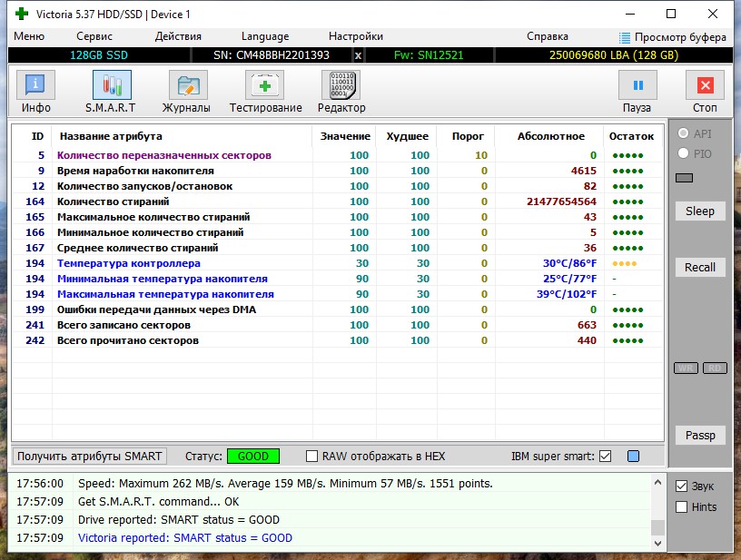Click the log scrollbar down arrow
This screenshot has width=741, height=560.
click(657, 543)
